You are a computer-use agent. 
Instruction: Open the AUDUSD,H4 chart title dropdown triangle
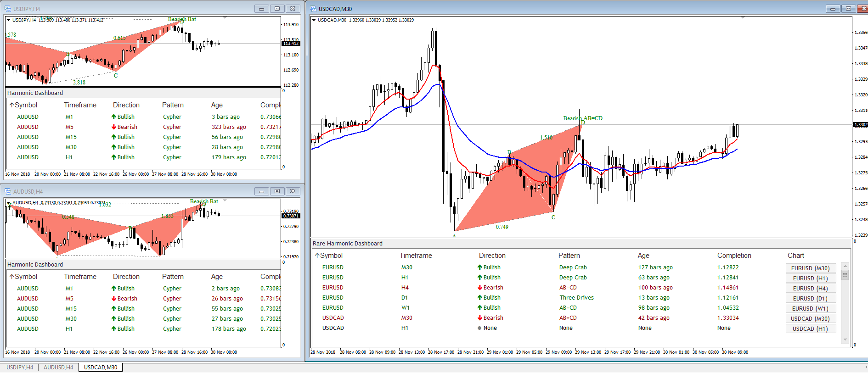click(x=8, y=203)
